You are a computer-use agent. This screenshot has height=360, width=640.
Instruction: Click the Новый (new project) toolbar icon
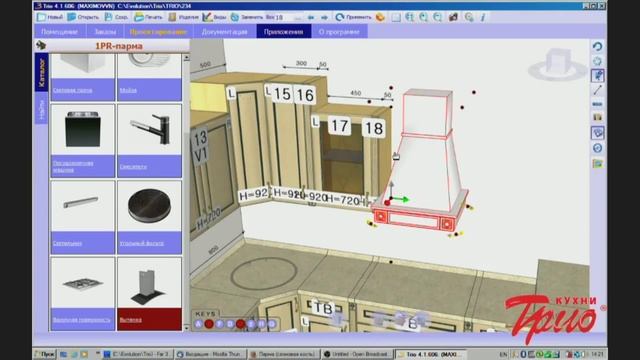point(42,17)
